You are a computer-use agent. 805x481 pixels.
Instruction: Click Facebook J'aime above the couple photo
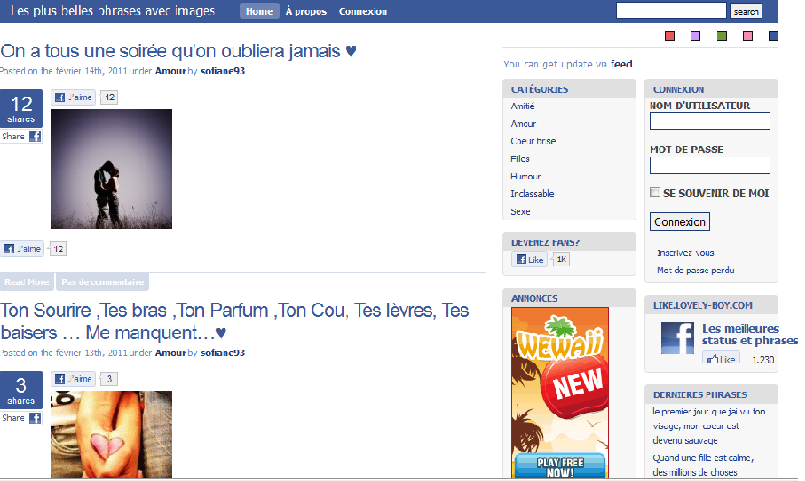click(x=73, y=97)
